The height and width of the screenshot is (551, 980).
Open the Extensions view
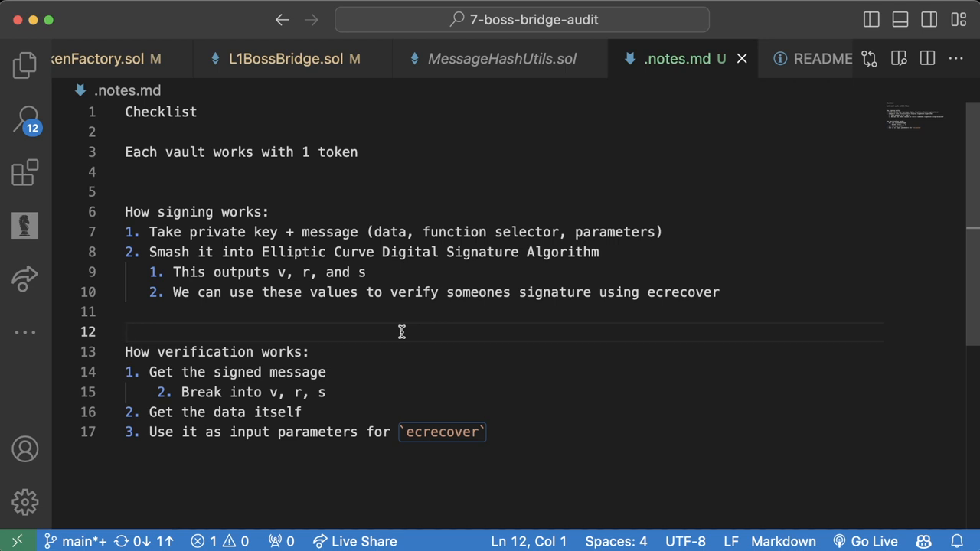pyautogui.click(x=24, y=173)
